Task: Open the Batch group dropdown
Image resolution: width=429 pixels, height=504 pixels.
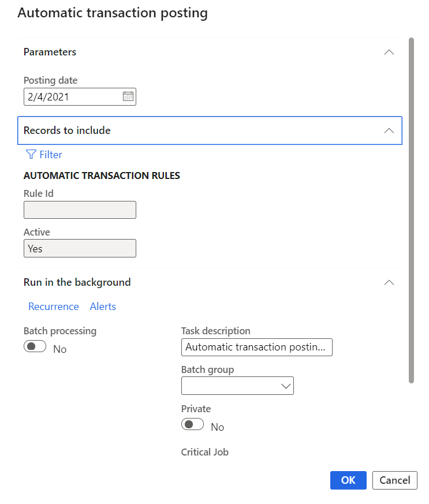Action: (286, 386)
